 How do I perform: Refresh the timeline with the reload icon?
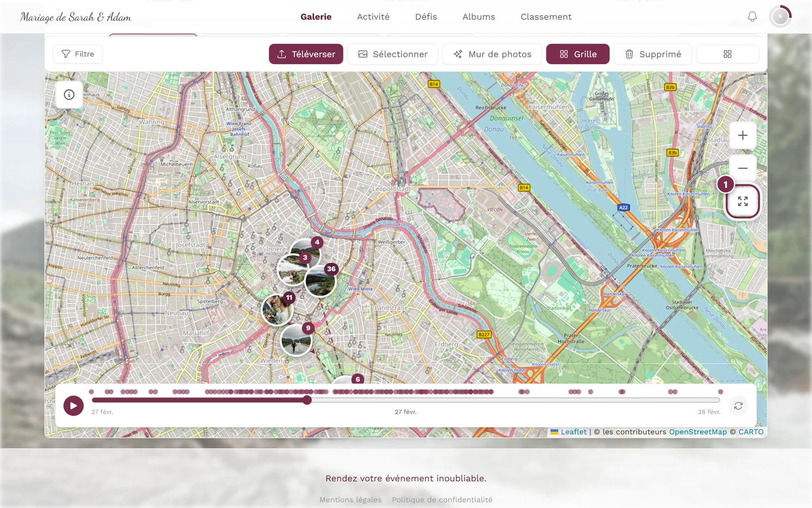738,406
